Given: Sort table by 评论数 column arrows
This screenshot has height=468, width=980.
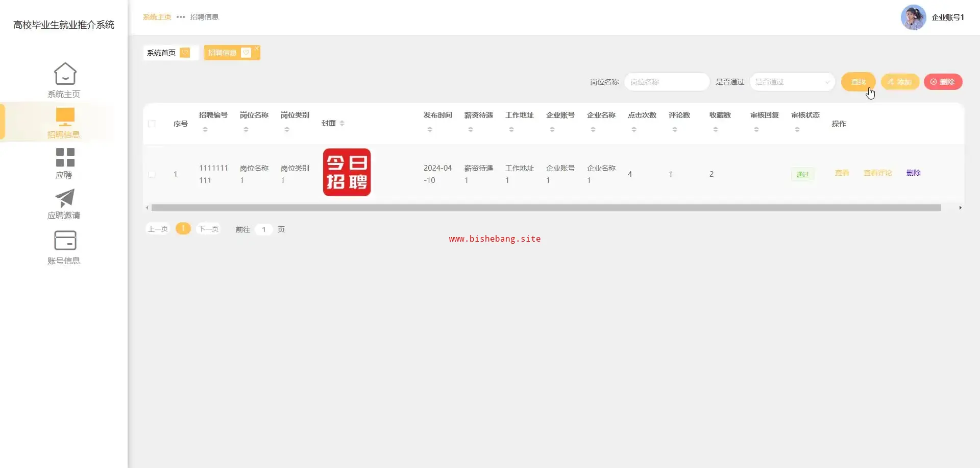Looking at the screenshot, I should click(x=675, y=130).
